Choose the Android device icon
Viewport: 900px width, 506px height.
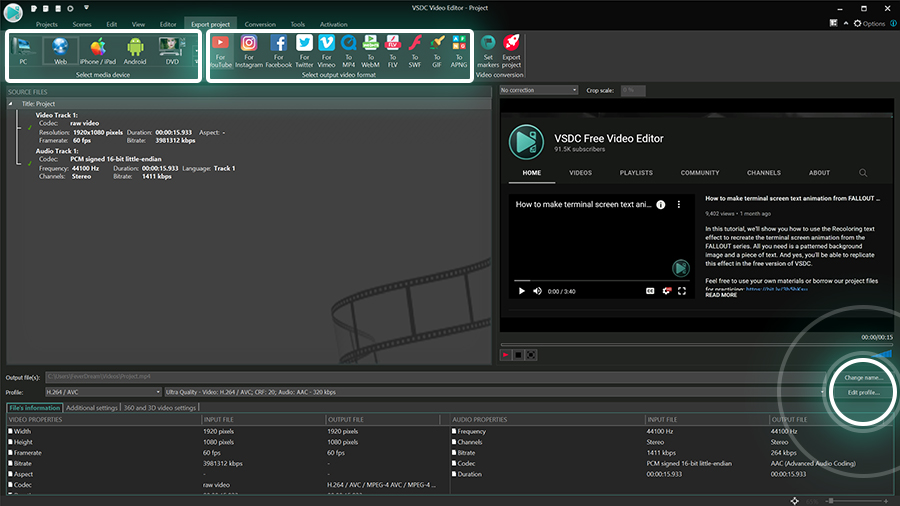tap(135, 50)
